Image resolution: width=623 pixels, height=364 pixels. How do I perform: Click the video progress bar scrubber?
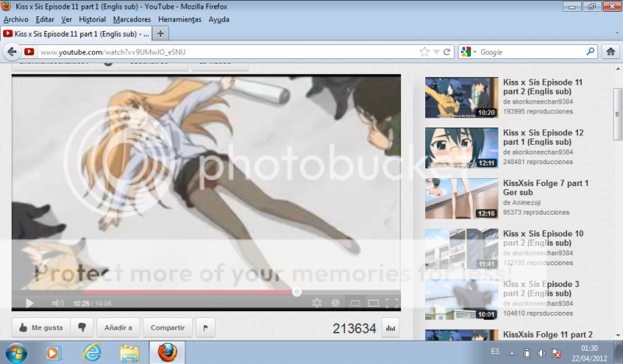click(x=297, y=292)
